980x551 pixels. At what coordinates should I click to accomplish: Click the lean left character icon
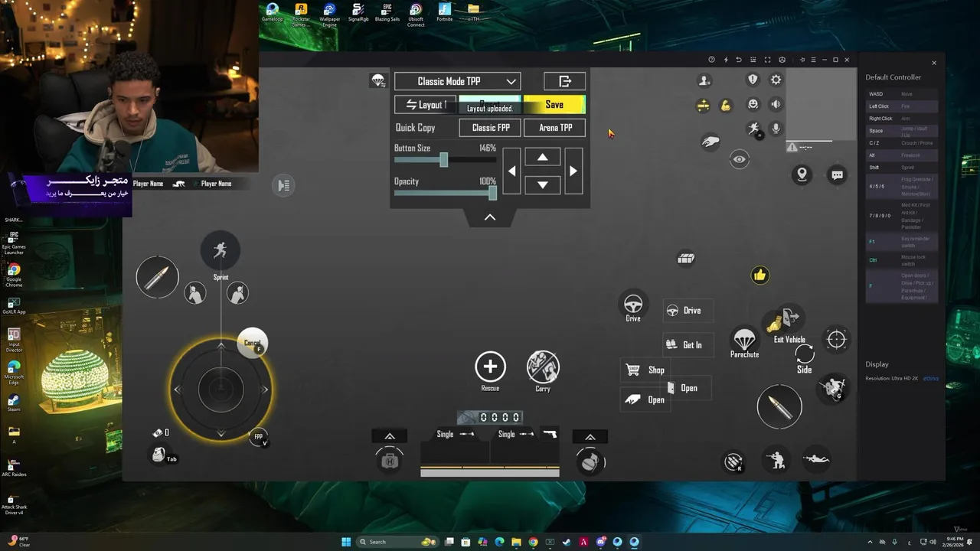[x=195, y=294]
